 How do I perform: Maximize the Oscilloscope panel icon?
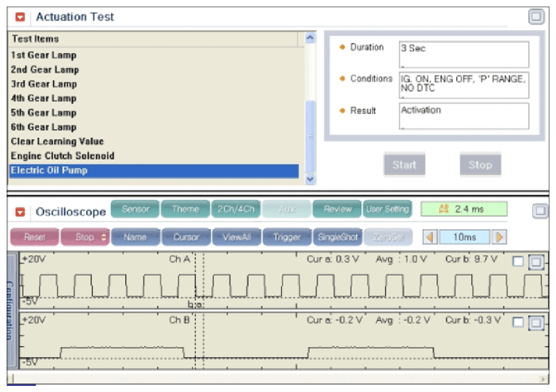point(540,211)
